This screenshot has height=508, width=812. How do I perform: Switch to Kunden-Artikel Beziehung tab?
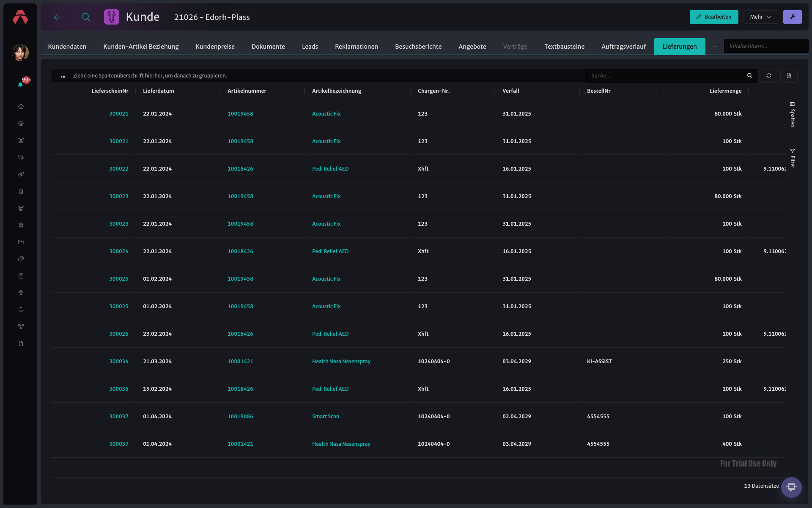tap(141, 47)
